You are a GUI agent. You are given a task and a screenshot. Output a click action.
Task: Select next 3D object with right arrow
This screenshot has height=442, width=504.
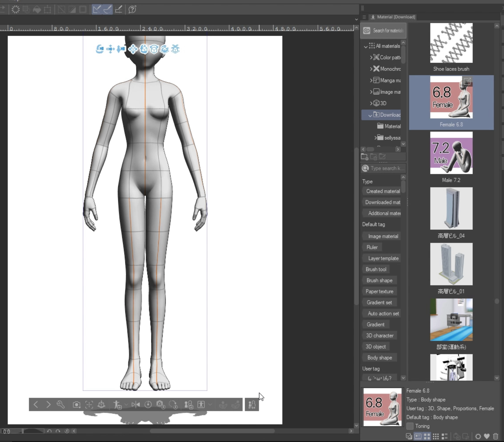48,405
